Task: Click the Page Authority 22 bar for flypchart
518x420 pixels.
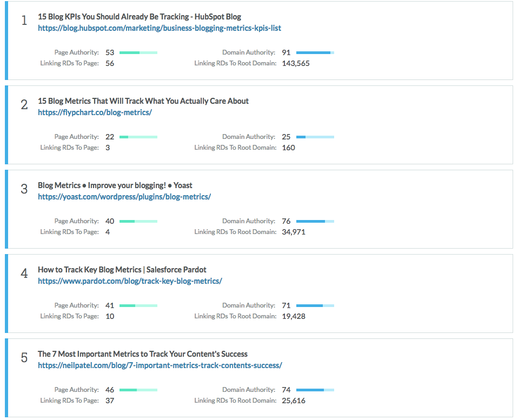Action: click(138, 137)
